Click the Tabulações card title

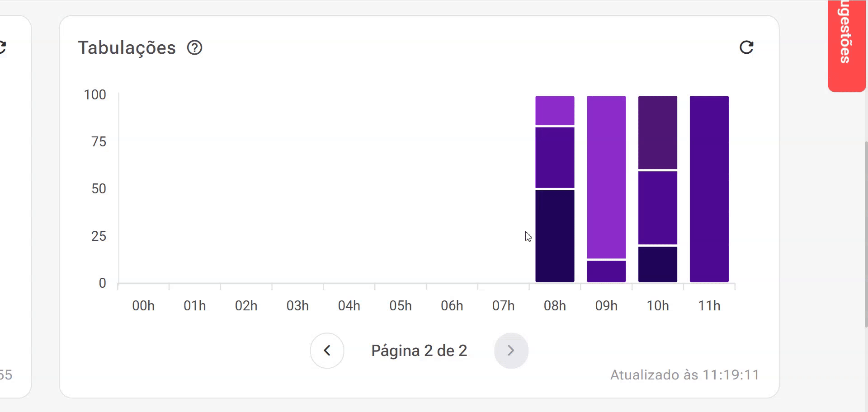pyautogui.click(x=127, y=48)
